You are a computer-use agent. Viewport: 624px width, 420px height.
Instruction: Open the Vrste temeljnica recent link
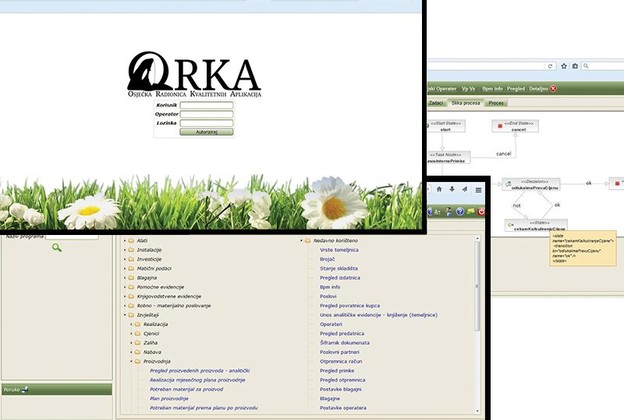click(x=339, y=250)
